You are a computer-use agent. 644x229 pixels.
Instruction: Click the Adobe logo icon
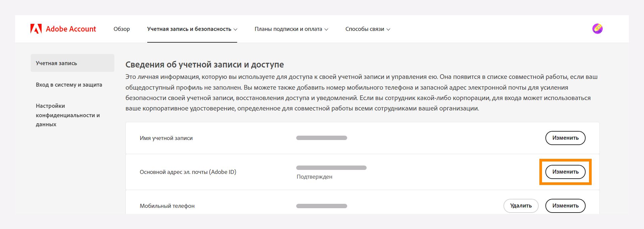36,29
